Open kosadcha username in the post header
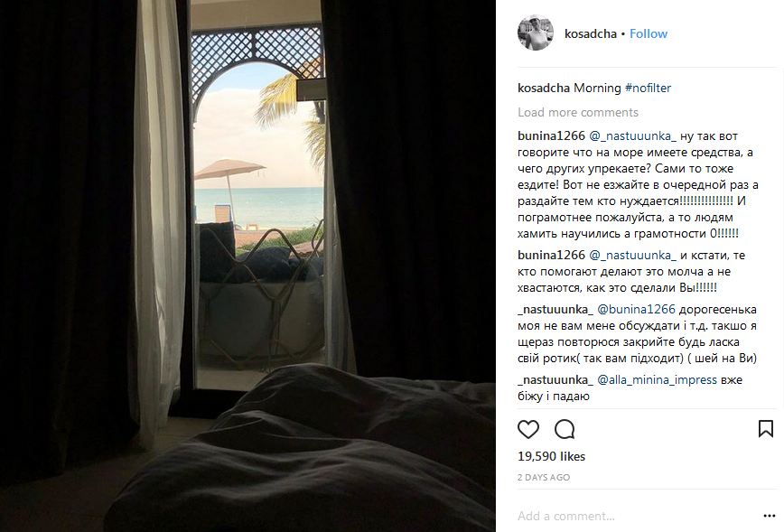 591,33
